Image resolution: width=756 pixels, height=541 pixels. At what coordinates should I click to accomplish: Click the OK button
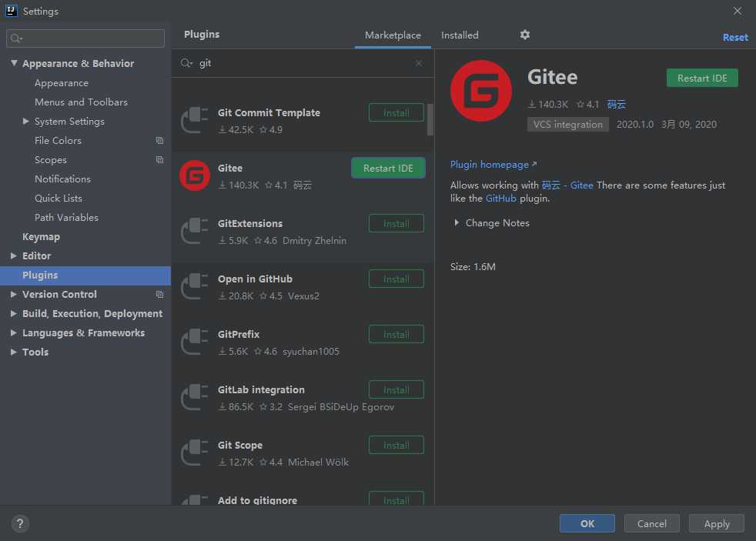pyautogui.click(x=587, y=523)
